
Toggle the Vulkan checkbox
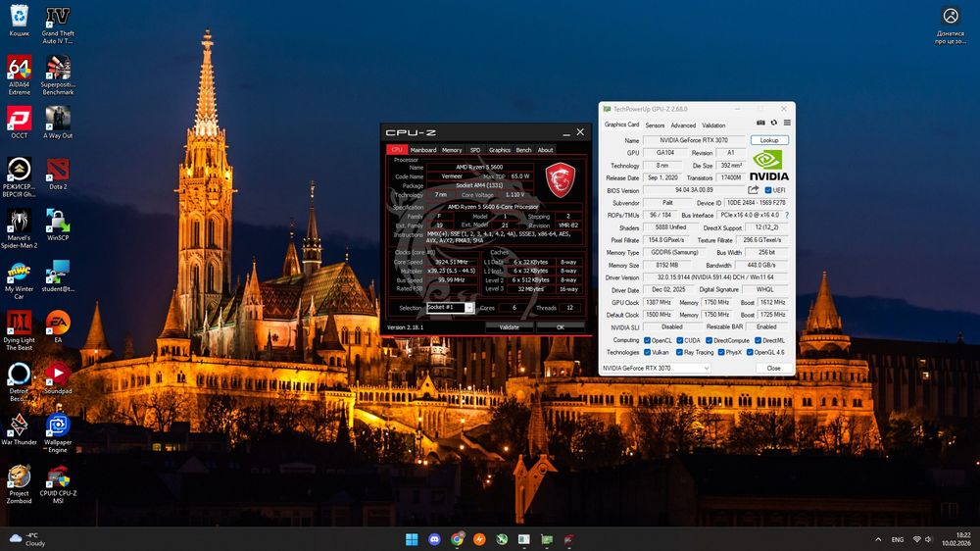(647, 352)
